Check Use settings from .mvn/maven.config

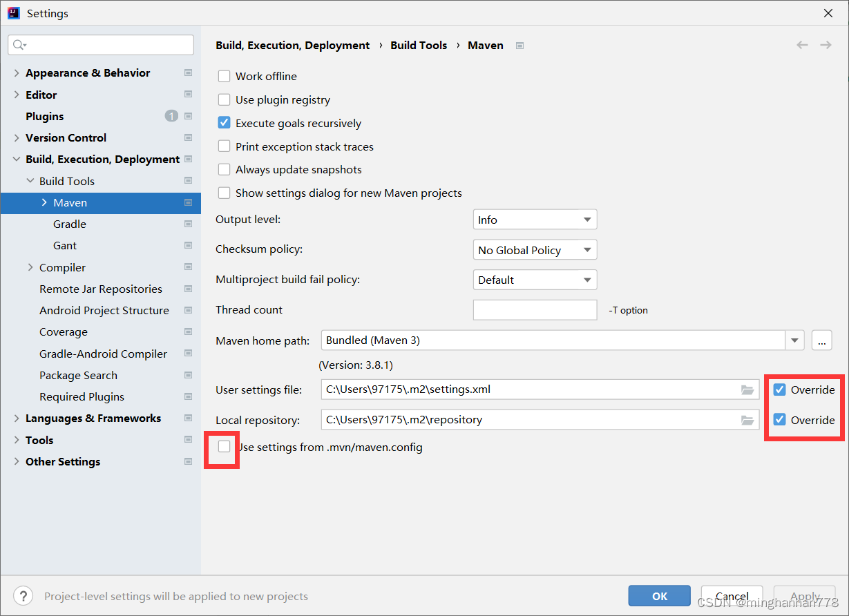click(x=224, y=447)
